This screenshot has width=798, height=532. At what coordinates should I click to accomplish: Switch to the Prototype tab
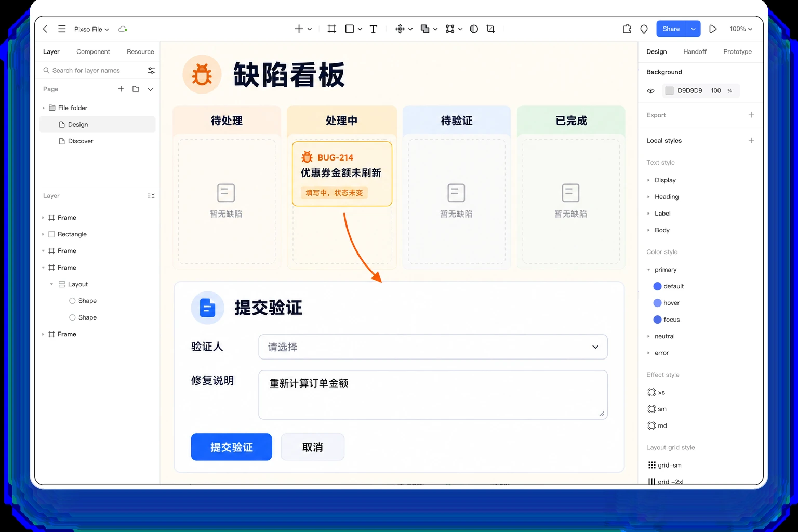click(737, 51)
